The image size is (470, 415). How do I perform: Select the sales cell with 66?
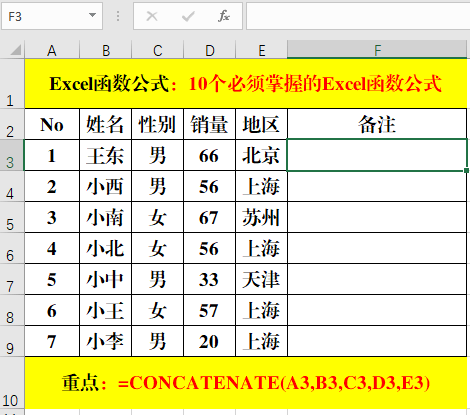point(210,155)
